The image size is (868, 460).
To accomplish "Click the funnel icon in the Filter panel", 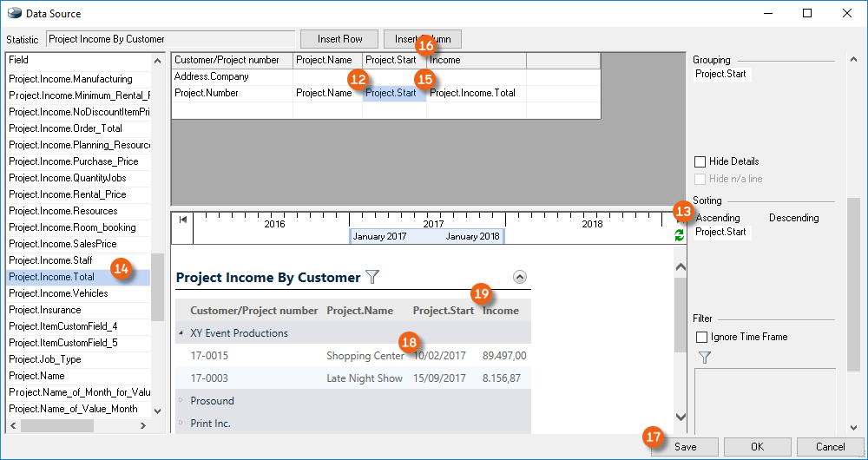I will click(705, 358).
